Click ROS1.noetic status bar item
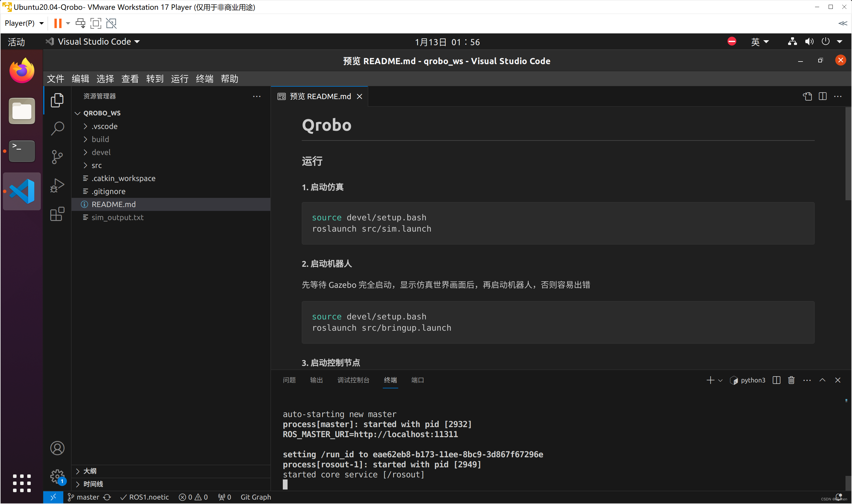The width and height of the screenshot is (852, 504). (145, 497)
